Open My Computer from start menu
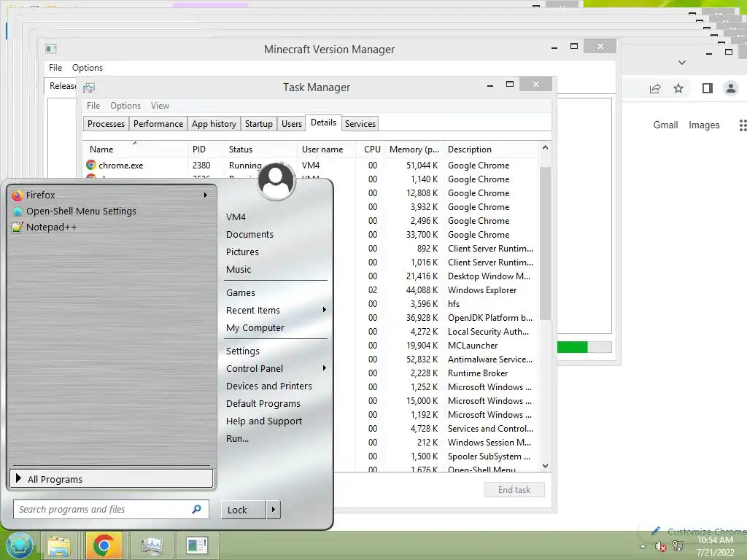This screenshot has height=560, width=747. (x=255, y=327)
